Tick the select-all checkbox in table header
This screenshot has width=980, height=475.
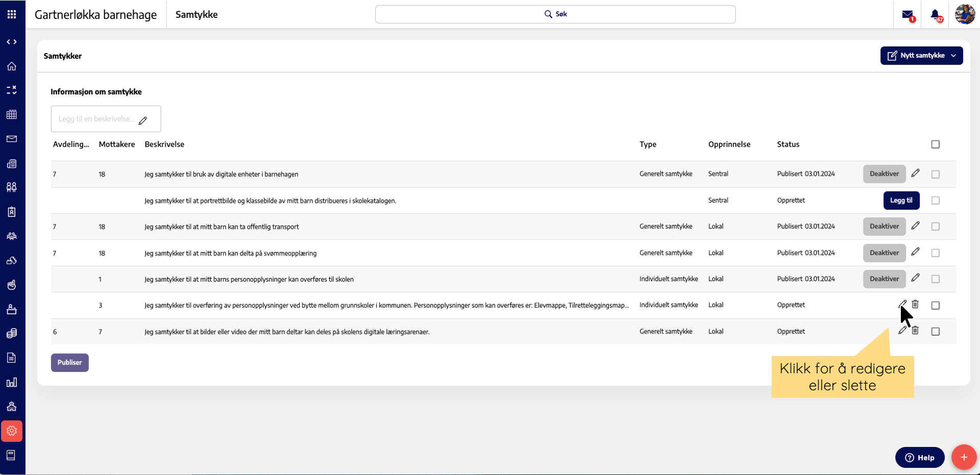pyautogui.click(x=935, y=145)
